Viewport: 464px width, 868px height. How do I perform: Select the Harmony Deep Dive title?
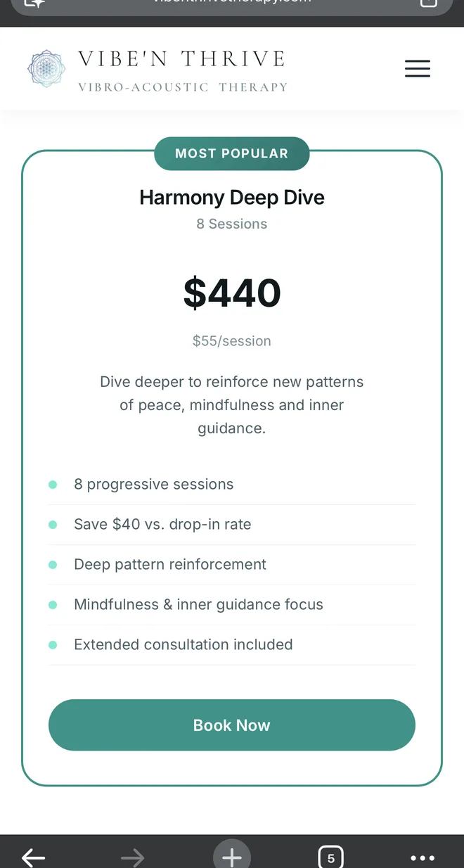pyautogui.click(x=231, y=198)
